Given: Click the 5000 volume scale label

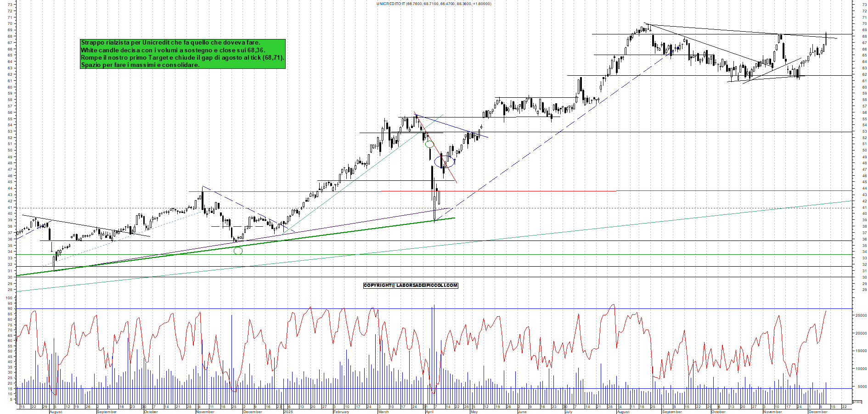Looking at the screenshot, I should coord(862,387).
